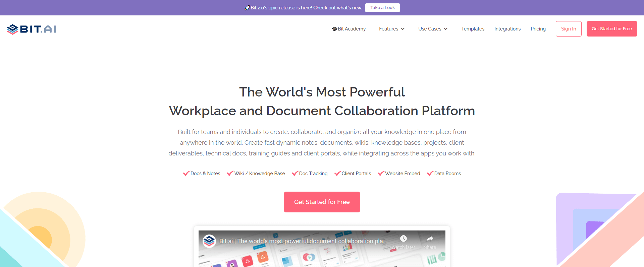Click the large Get Started for Free button
Screen dimensions: 644x267
pos(322,202)
